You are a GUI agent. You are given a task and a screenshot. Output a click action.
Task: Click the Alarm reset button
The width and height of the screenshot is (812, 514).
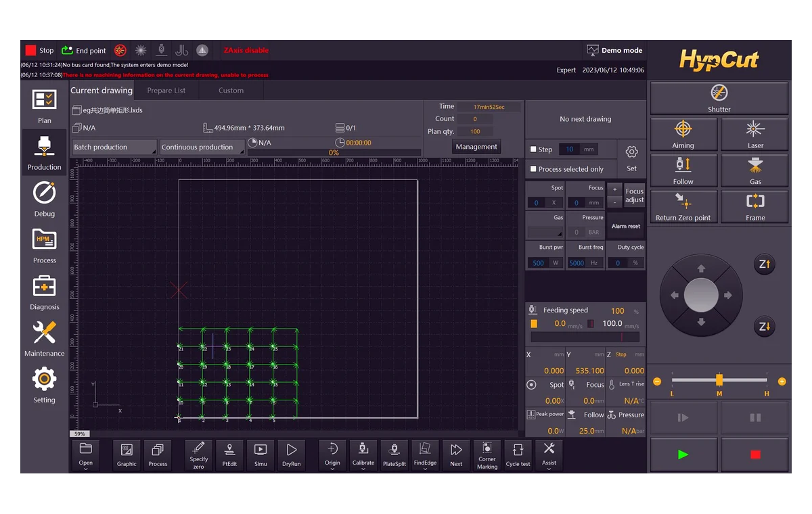tap(626, 227)
